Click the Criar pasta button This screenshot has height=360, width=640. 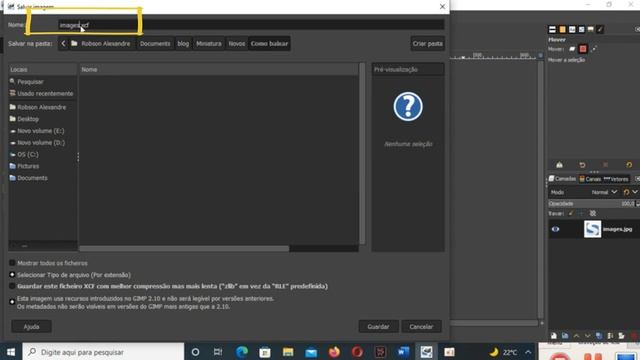(427, 43)
